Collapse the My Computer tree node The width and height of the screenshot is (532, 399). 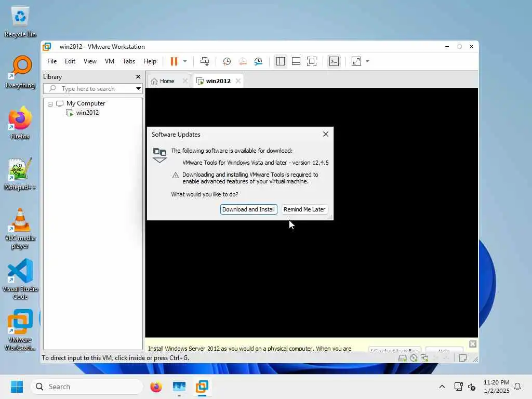coord(50,104)
